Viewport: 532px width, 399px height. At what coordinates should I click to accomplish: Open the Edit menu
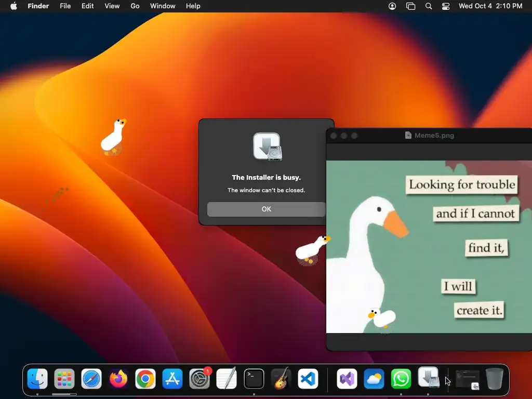coord(87,6)
